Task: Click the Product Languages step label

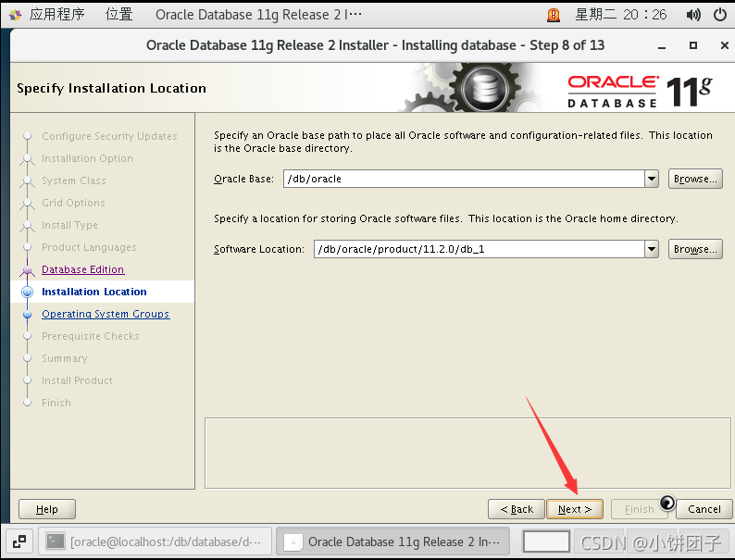Action: click(x=89, y=247)
